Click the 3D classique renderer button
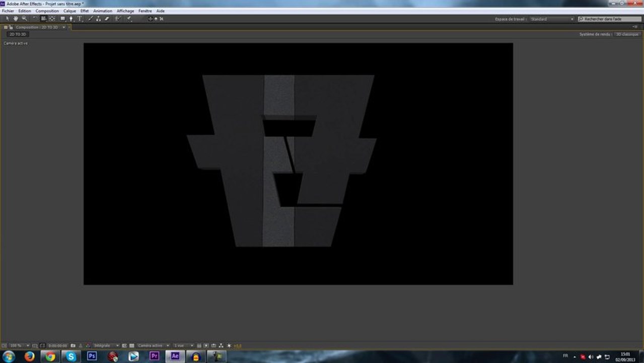Image resolution: width=644 pixels, height=363 pixels. click(x=627, y=34)
